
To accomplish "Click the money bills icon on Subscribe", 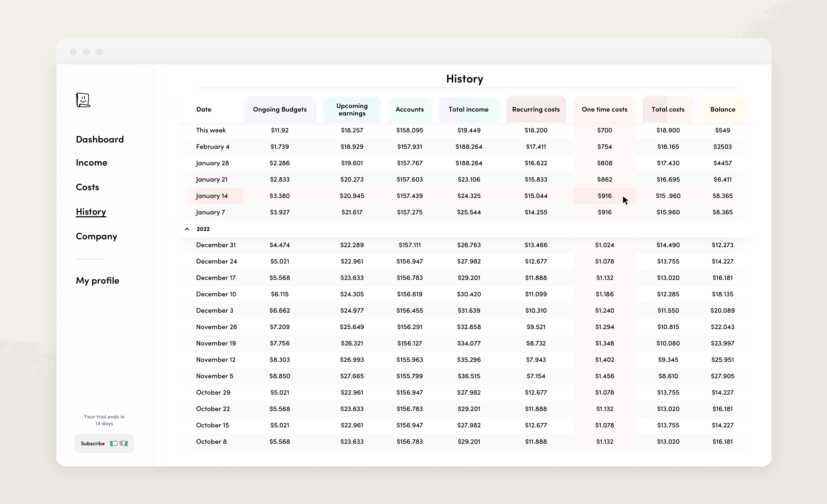I will coord(119,443).
